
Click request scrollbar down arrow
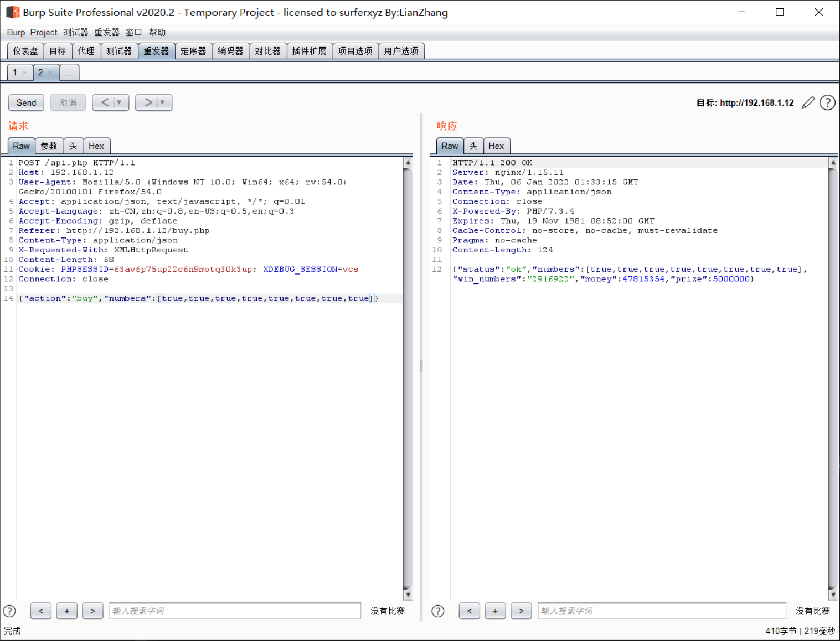(408, 595)
